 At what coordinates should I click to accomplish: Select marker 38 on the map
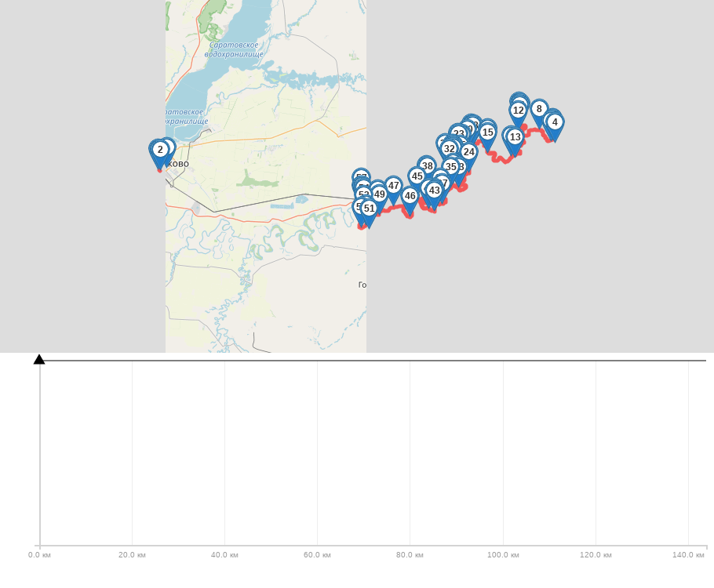pyautogui.click(x=427, y=166)
